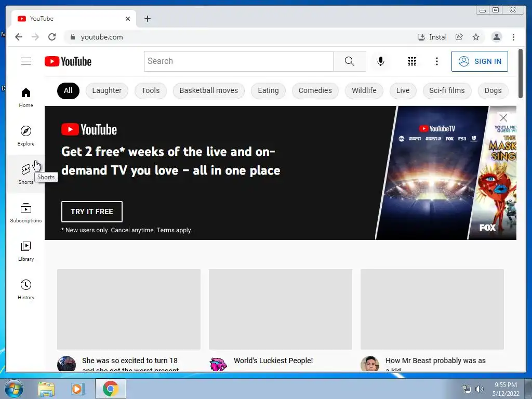
Task: Open 'She was so excited to turn 18' thumbnail
Action: pos(129,309)
